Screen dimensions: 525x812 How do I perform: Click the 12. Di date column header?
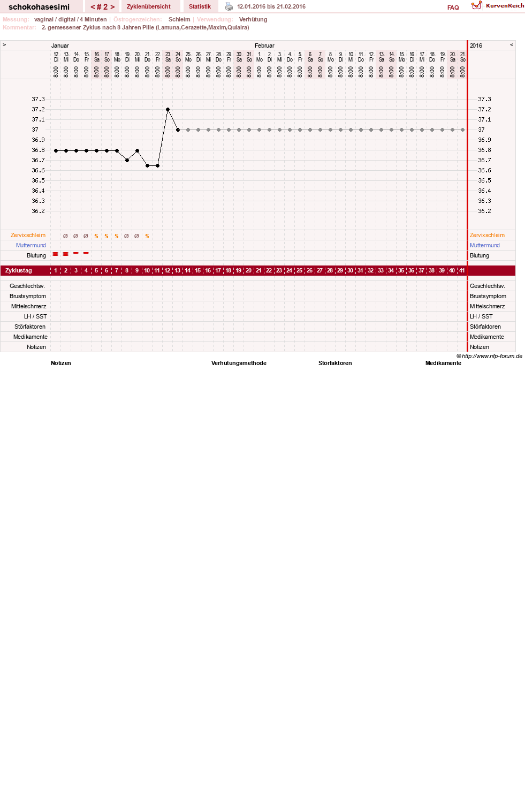[56, 57]
